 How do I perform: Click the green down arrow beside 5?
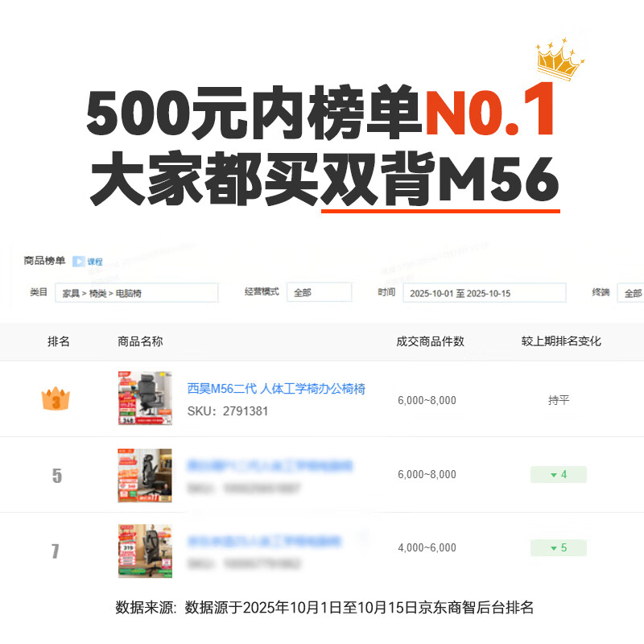click(x=554, y=548)
